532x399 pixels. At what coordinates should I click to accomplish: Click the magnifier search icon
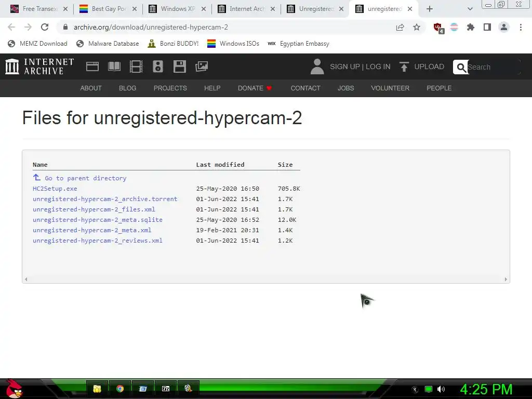(x=461, y=67)
